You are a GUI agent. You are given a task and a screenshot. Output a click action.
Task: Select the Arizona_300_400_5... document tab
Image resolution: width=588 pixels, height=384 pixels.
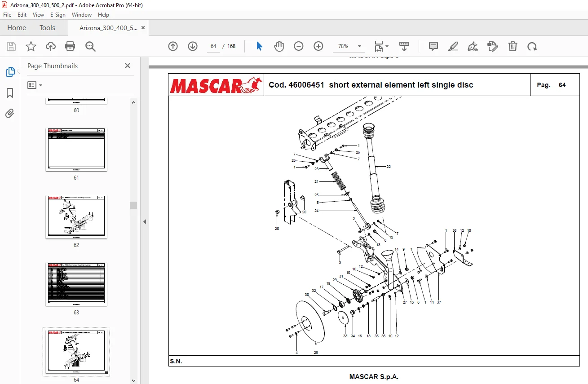pyautogui.click(x=108, y=28)
